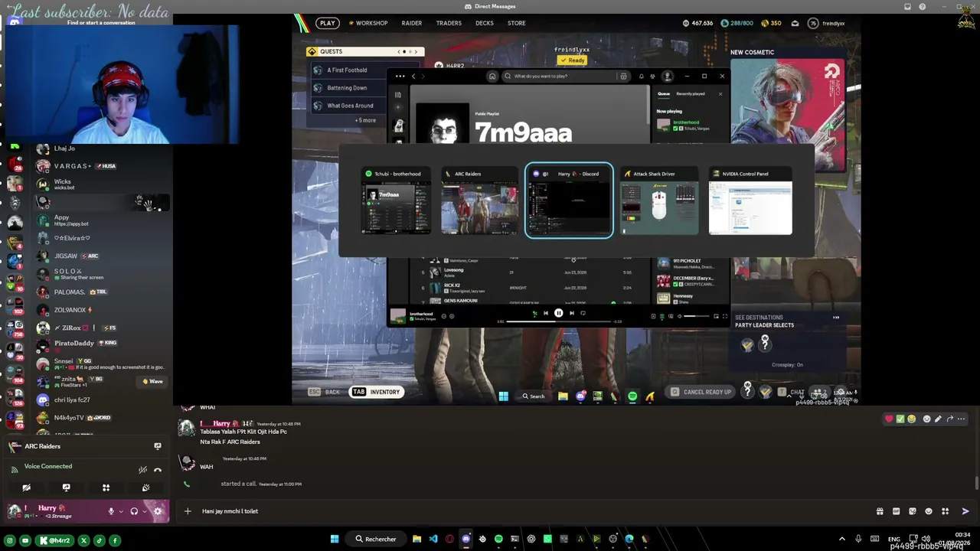This screenshot has height=551, width=980.
Task: Open the ARC Raiders mail inbox icon
Action: click(795, 23)
